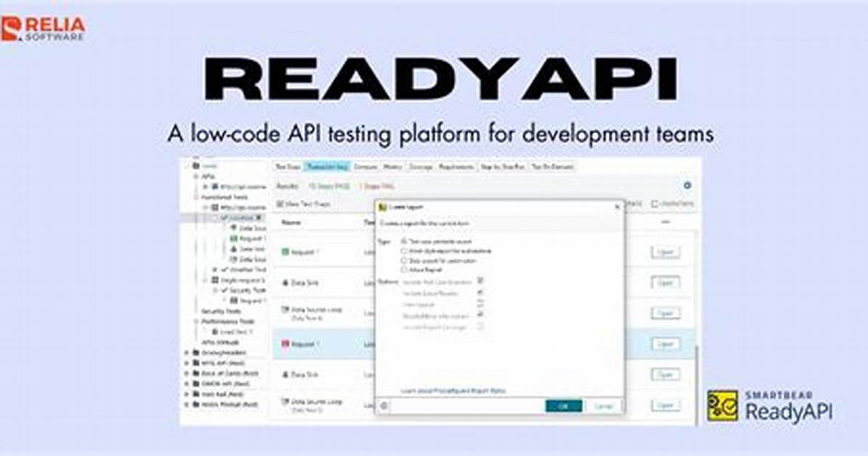This screenshot has width=868, height=456.
Task: Click the red failed Request 1 step icon
Action: 286,344
